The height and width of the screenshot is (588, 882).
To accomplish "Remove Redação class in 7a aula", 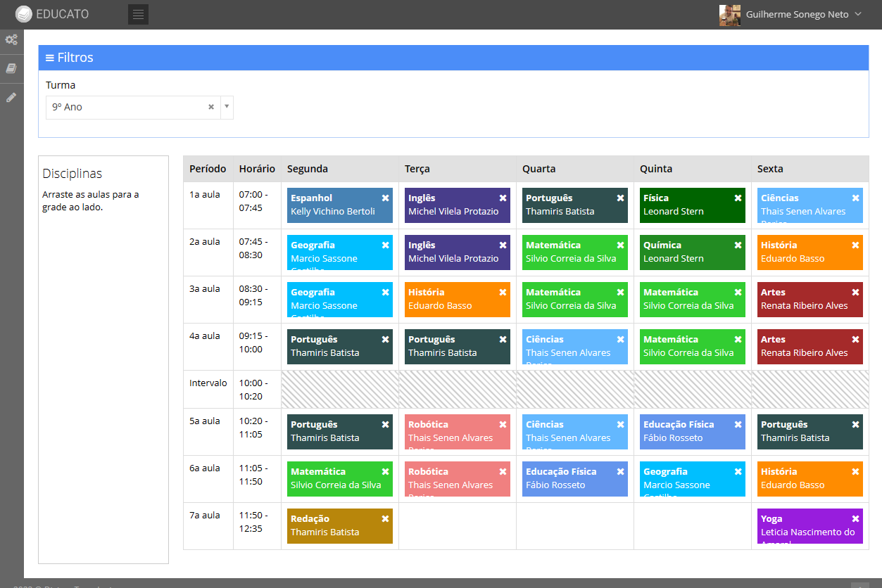I will (x=385, y=519).
